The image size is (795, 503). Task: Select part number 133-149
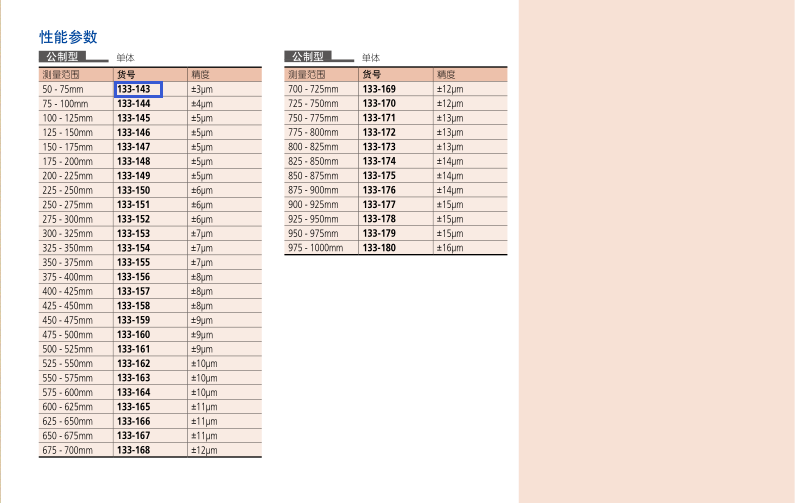point(133,176)
